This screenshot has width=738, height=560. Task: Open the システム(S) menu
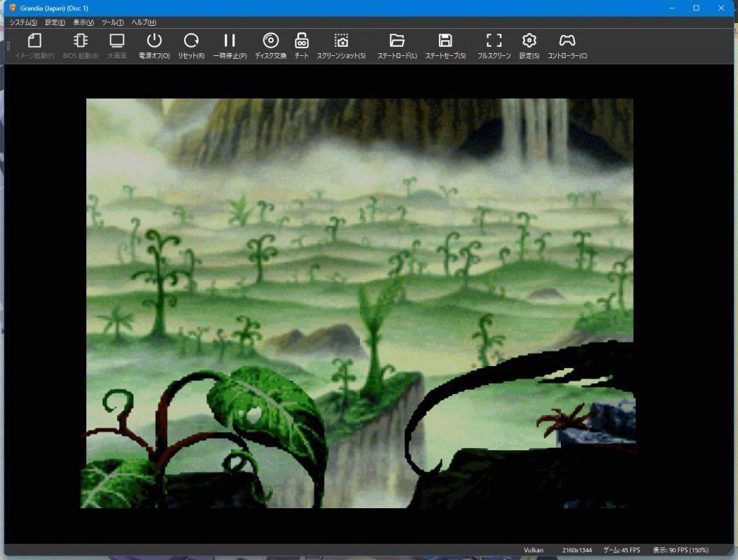(23, 22)
